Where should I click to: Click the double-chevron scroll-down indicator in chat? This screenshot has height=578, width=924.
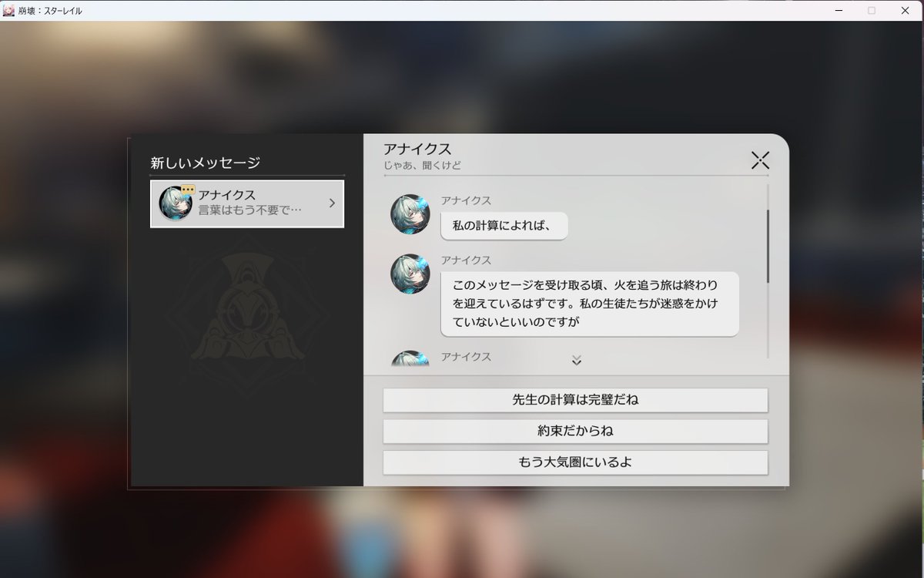576,360
